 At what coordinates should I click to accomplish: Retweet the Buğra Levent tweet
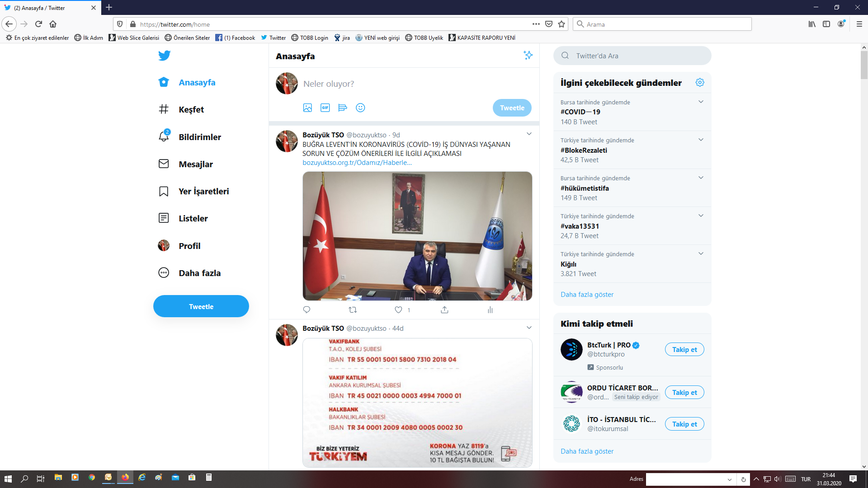click(x=353, y=310)
